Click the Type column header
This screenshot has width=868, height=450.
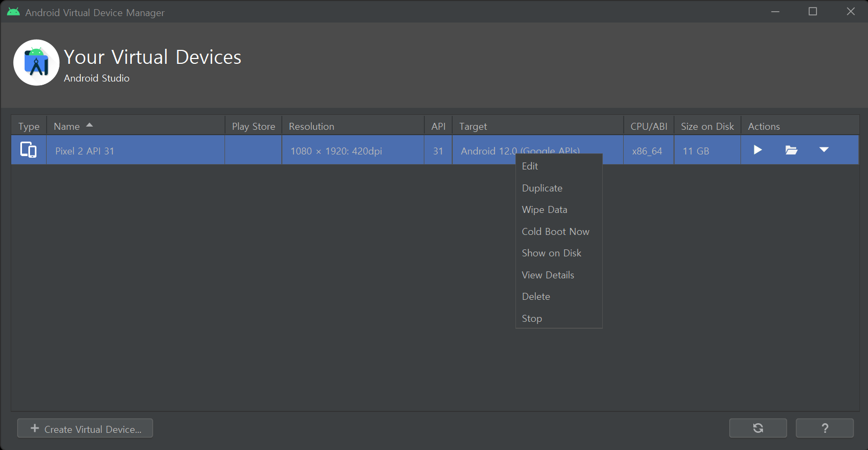pyautogui.click(x=29, y=126)
